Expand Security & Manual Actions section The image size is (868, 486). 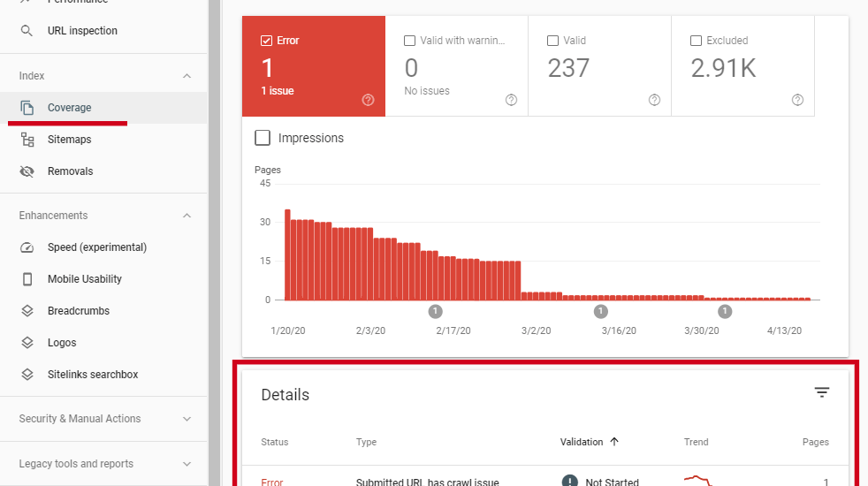click(x=187, y=419)
